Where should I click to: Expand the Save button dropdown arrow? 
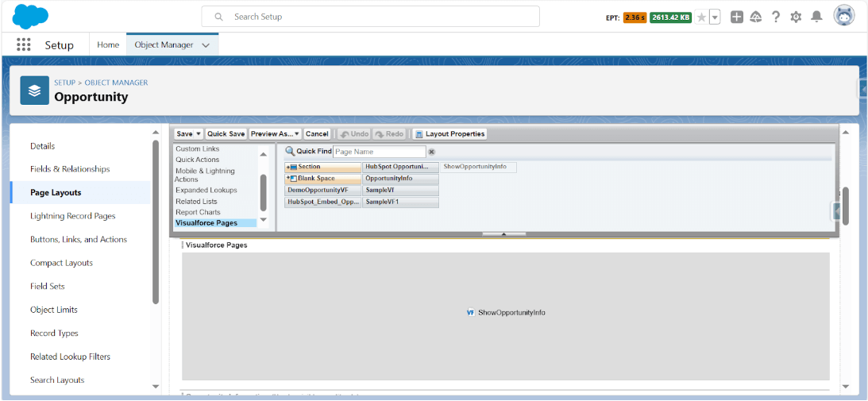199,134
